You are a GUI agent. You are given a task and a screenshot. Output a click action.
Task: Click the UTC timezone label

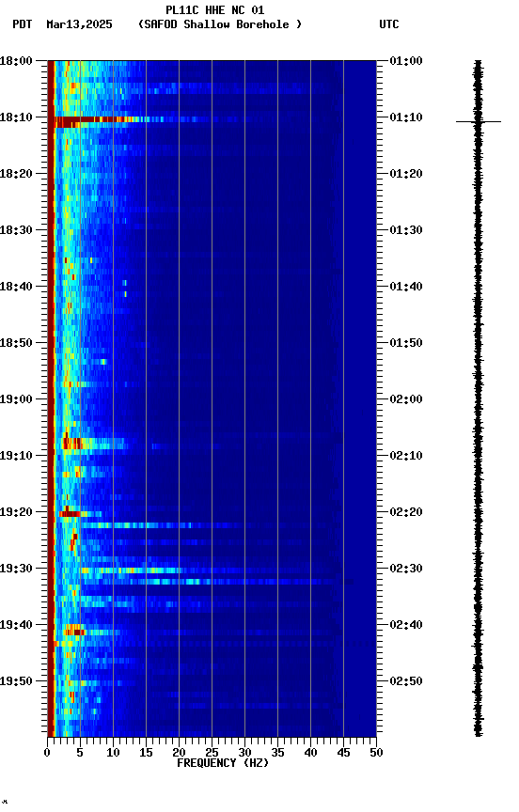[x=389, y=24]
